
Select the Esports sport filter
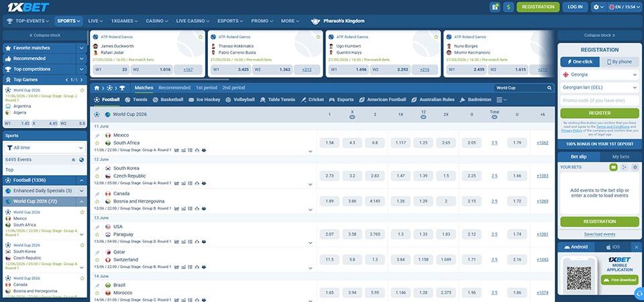click(x=341, y=100)
